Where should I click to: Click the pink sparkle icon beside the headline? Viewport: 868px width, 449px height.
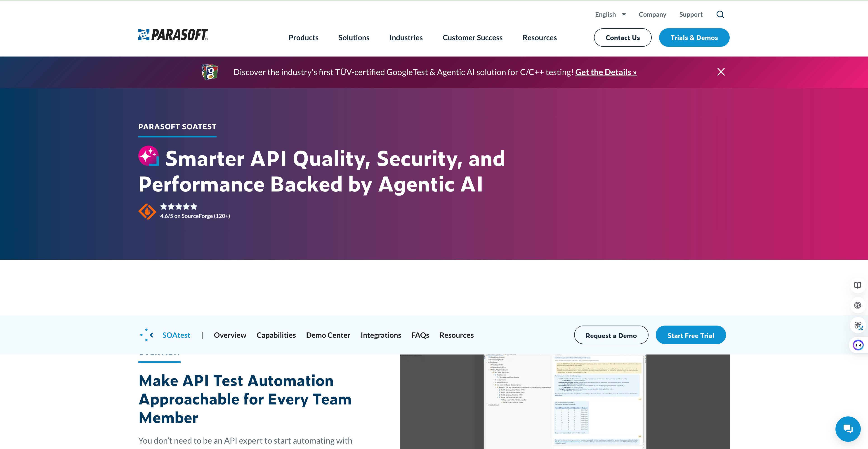pyautogui.click(x=149, y=156)
